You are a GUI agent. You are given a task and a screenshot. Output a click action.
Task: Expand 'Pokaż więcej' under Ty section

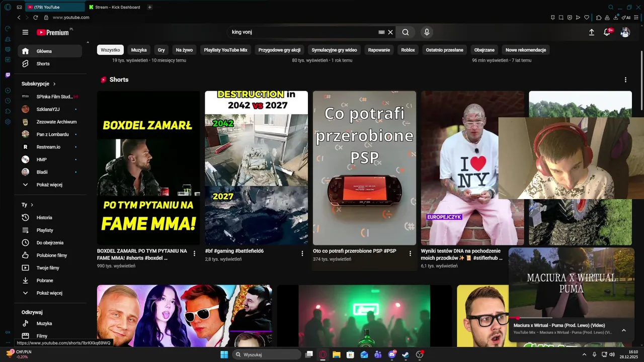[x=50, y=293]
